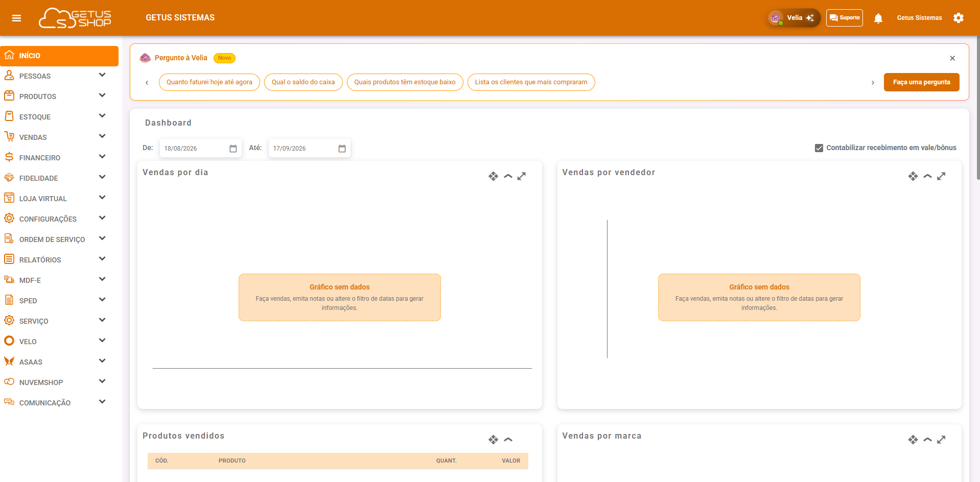Open the ESTOQUE sidebar menu
980x482 pixels.
click(59, 117)
